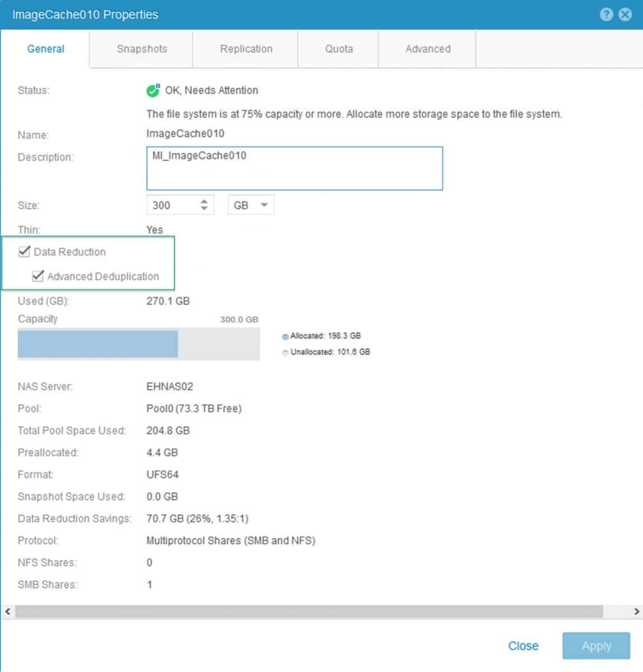
Task: Click Total Pool Space Used value 204.8 GB
Action: (168, 431)
